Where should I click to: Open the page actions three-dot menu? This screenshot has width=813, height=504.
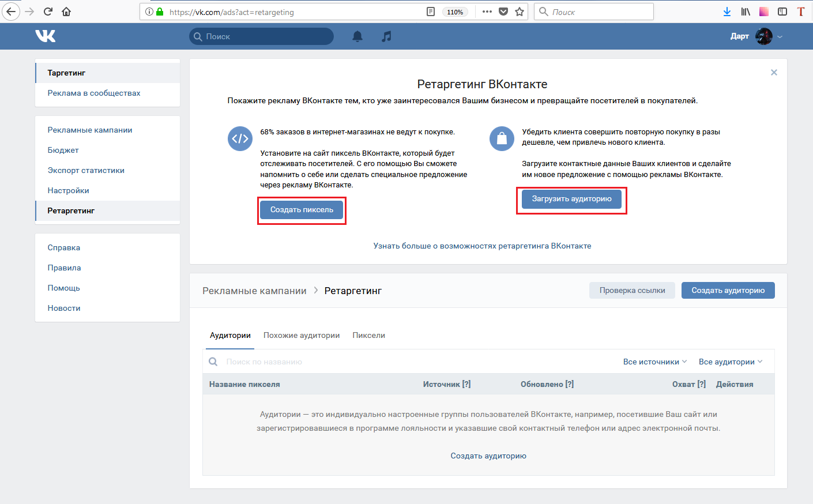pos(487,12)
